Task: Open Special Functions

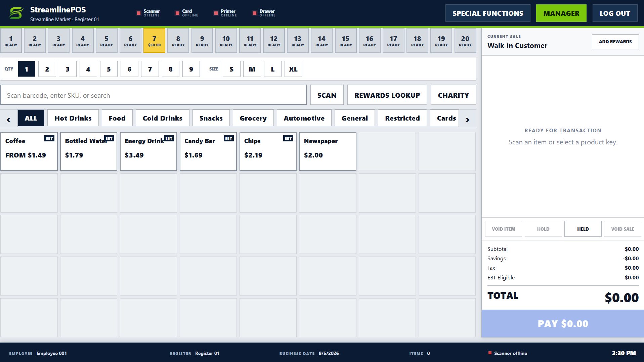Action: click(x=488, y=13)
